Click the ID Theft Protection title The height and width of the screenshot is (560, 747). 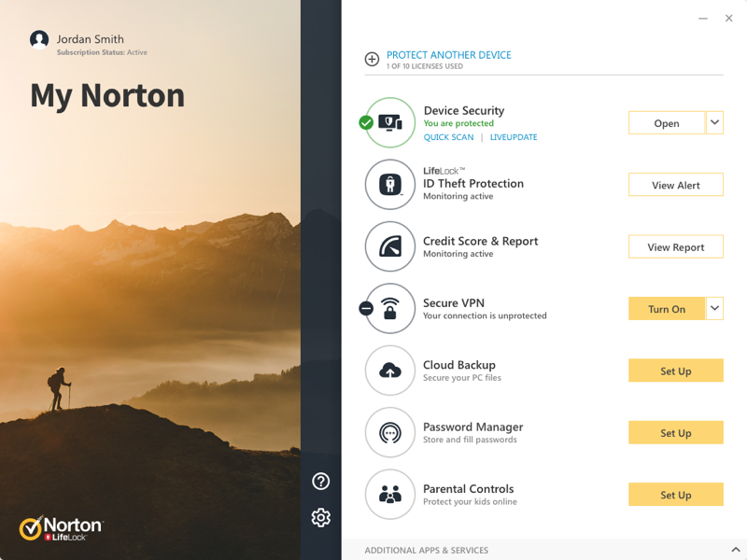click(473, 183)
